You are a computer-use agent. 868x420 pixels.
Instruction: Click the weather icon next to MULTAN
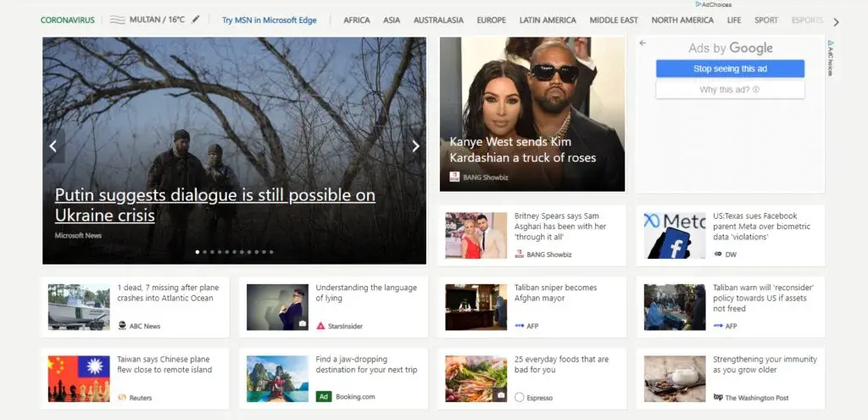pyautogui.click(x=117, y=20)
